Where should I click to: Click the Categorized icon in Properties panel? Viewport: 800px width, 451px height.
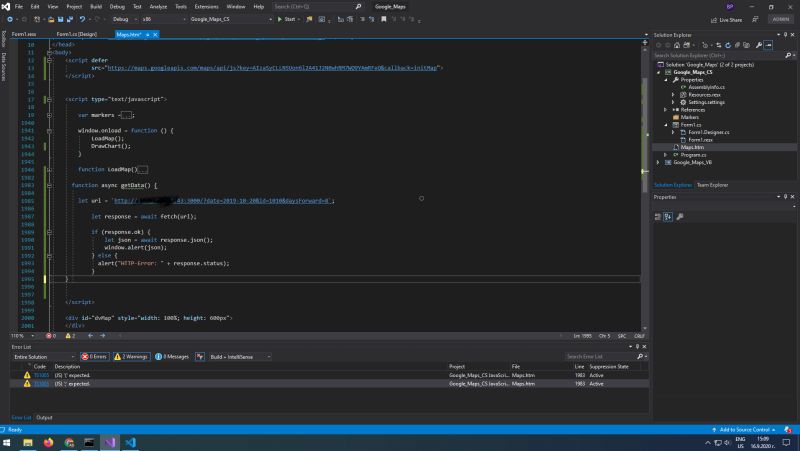658,217
